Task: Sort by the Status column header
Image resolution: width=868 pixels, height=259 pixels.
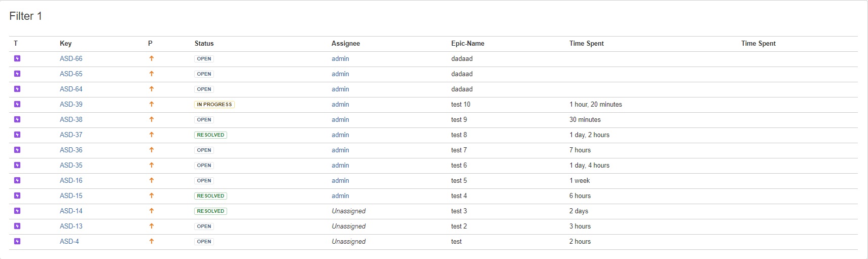Action: point(204,43)
